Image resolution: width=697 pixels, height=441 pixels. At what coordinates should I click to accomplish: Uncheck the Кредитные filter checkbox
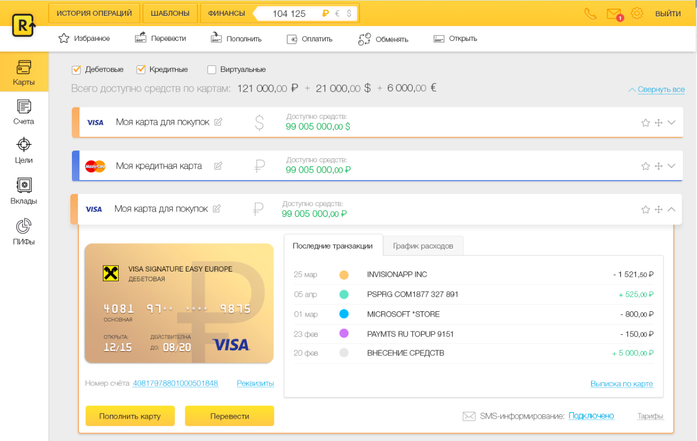point(141,69)
